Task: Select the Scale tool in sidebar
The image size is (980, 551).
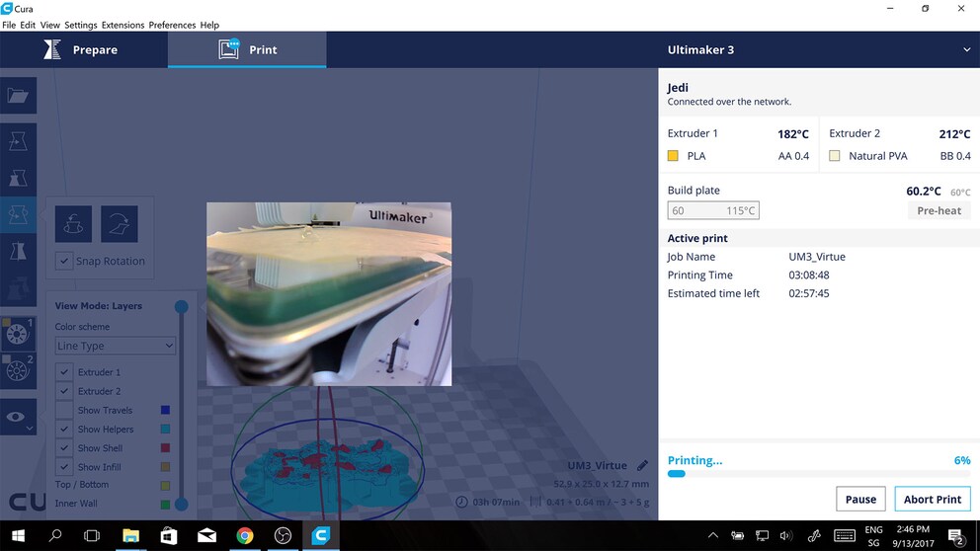Action: pos(18,178)
